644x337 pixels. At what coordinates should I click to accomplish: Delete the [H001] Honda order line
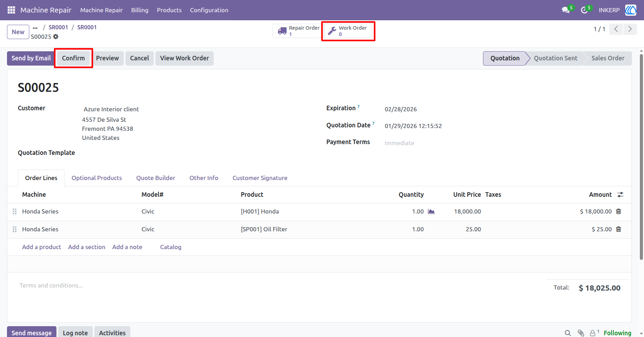point(619,211)
